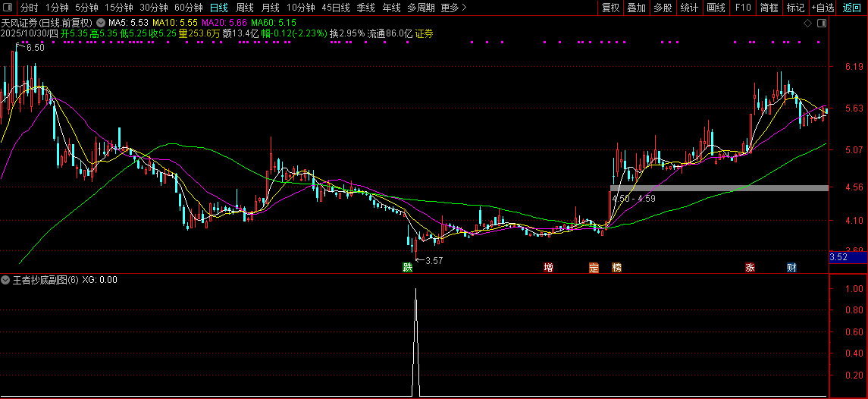
Task: Open the 画线 drawing tools
Action: [716, 8]
